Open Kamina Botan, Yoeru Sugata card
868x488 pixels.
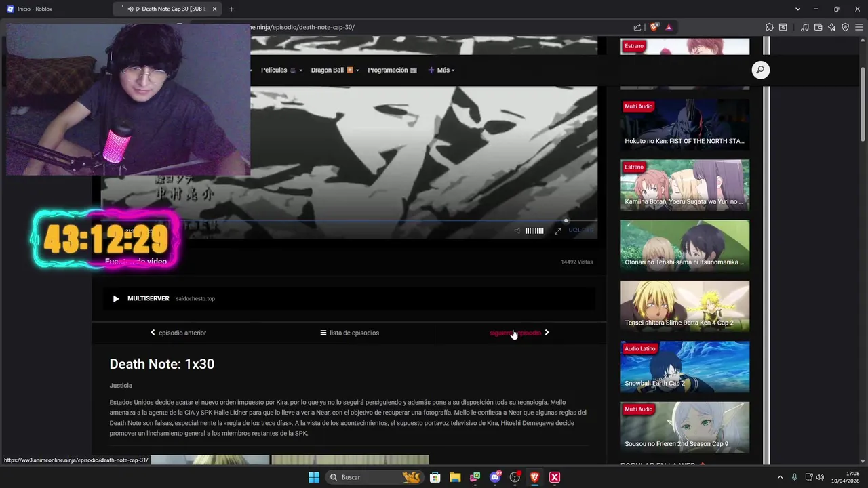click(685, 184)
